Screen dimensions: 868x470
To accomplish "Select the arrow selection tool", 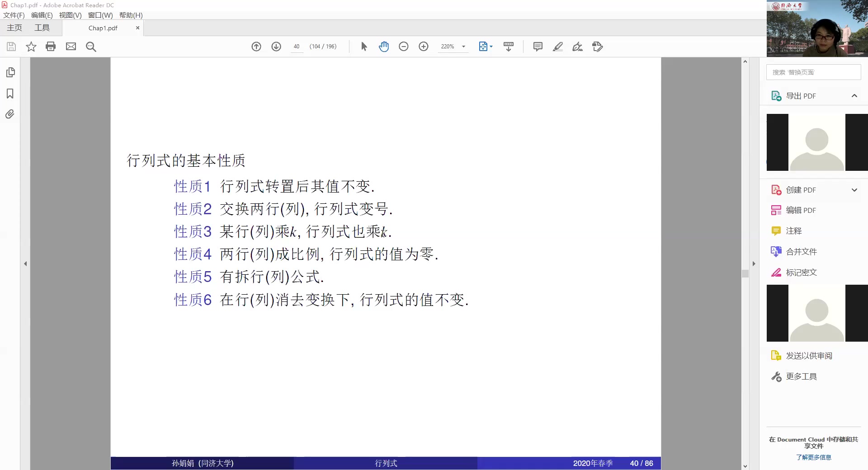I will coord(364,47).
